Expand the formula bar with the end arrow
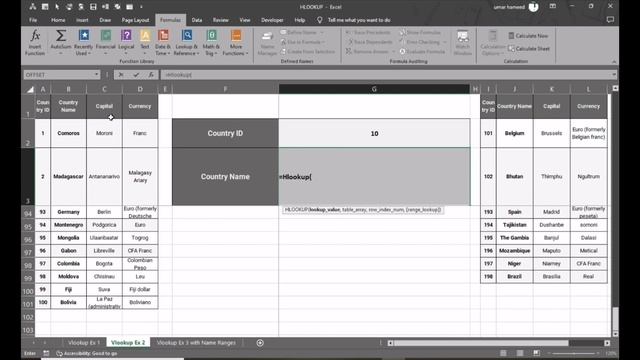This screenshot has width=640, height=360. [614, 75]
